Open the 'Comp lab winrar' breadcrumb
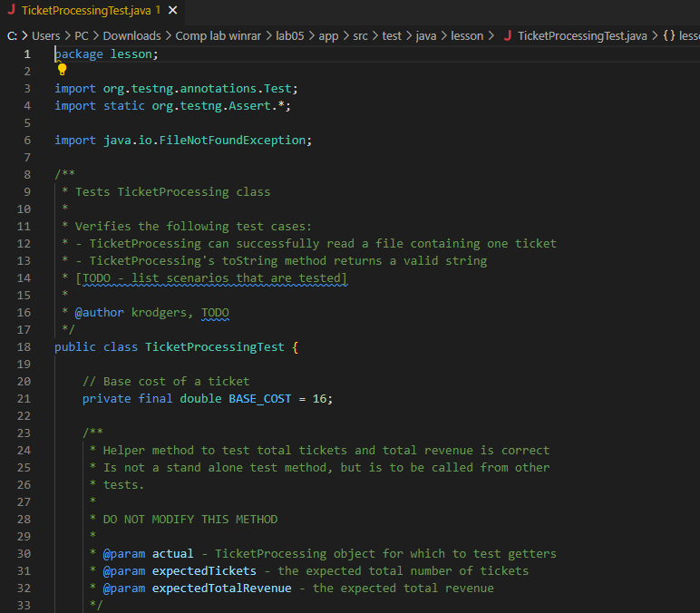 (x=218, y=35)
